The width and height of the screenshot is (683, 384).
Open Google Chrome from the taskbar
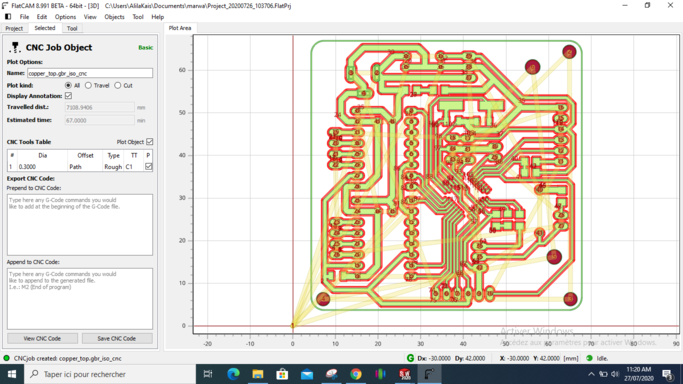point(356,374)
